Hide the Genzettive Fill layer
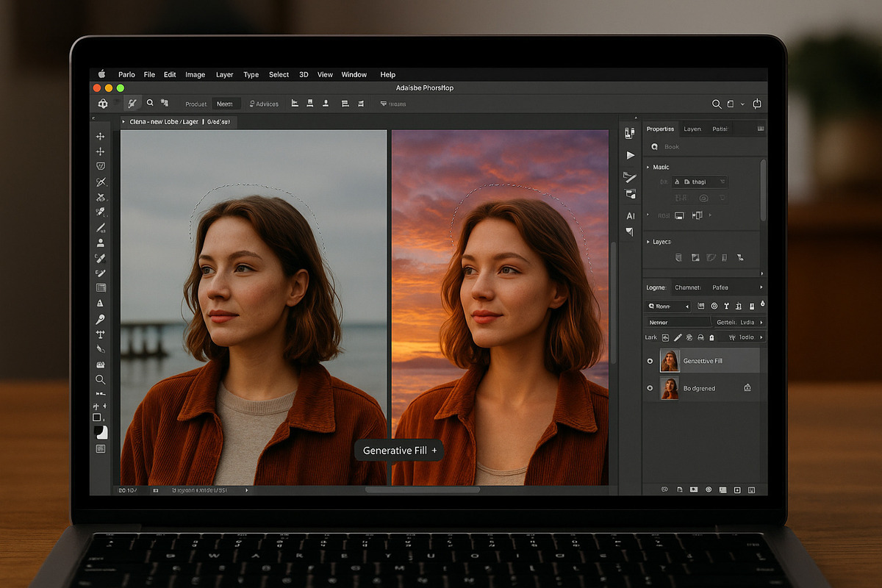 tap(650, 361)
